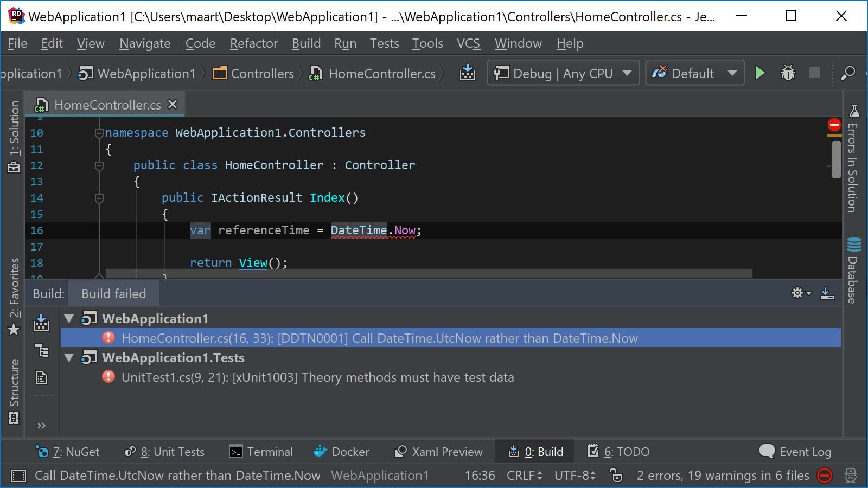Click the red error indicator atop editor gutter
This screenshot has width=868, height=488.
point(834,125)
